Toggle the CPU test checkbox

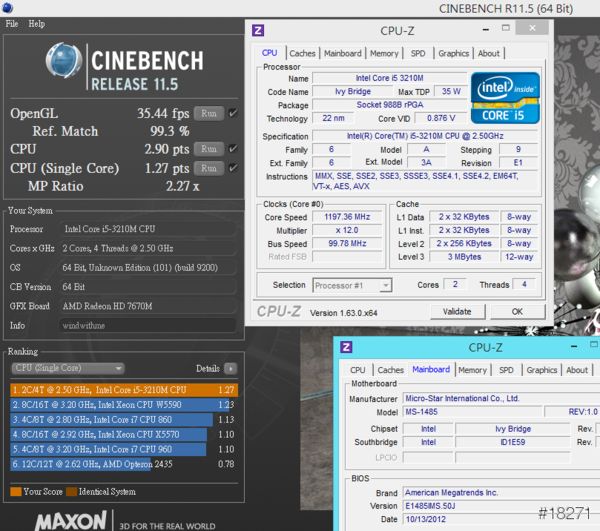[232, 149]
